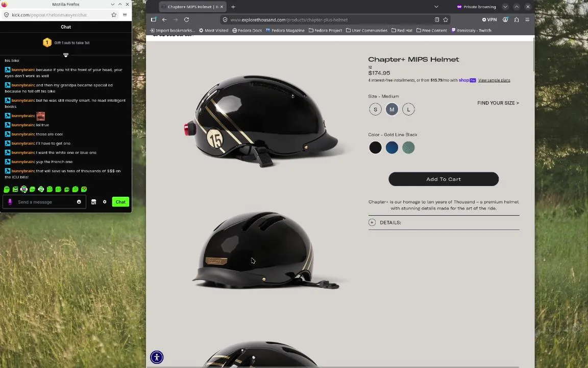Click the forward arrow in helmet browser
The image size is (588, 368).
(x=175, y=19)
